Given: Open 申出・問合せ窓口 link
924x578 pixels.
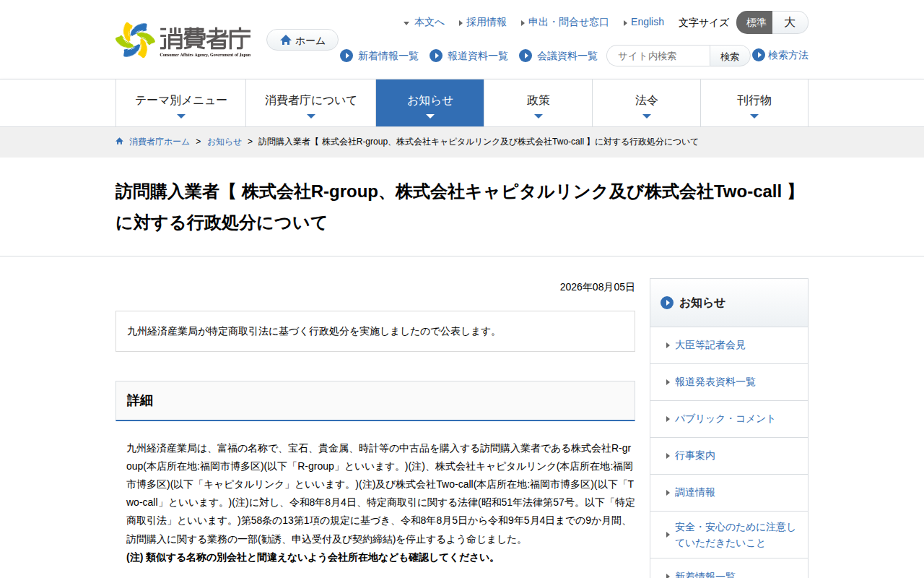Looking at the screenshot, I should pos(568,22).
